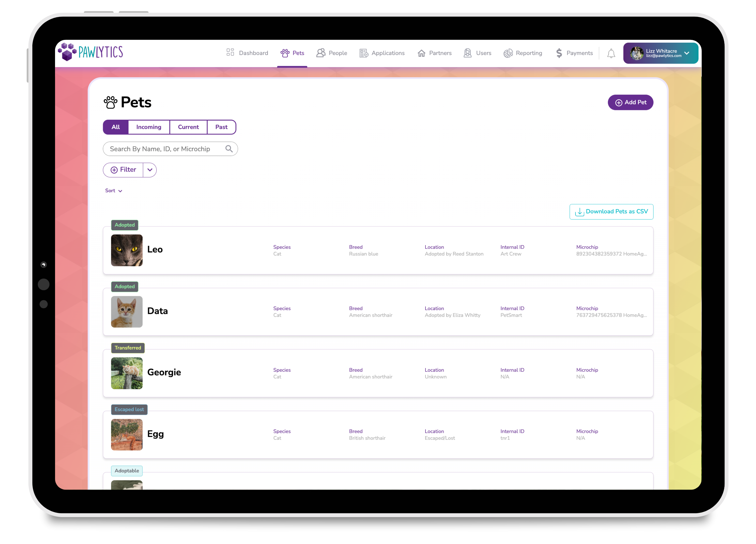
Task: Click the Payments dollar icon
Action: point(559,53)
